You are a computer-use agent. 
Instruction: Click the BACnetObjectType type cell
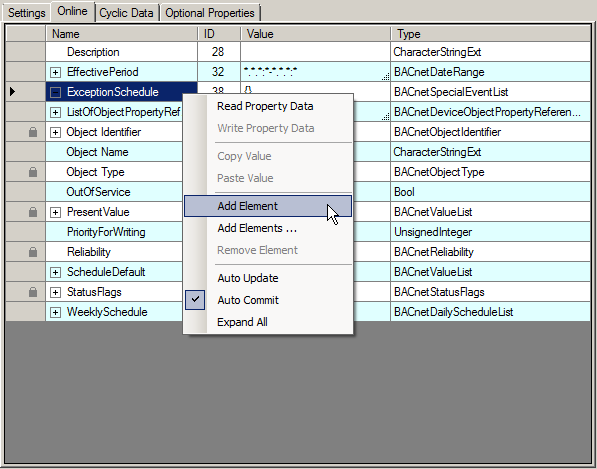pyautogui.click(x=490, y=172)
